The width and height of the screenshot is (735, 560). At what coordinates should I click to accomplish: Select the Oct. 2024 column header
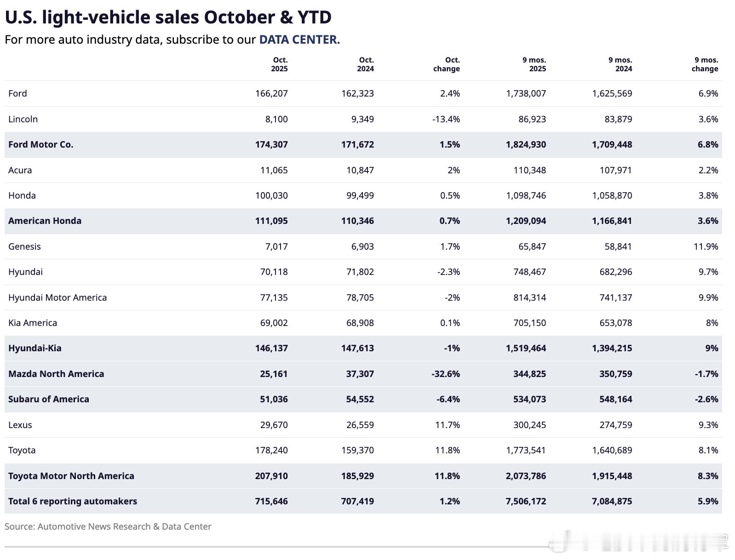(x=366, y=64)
